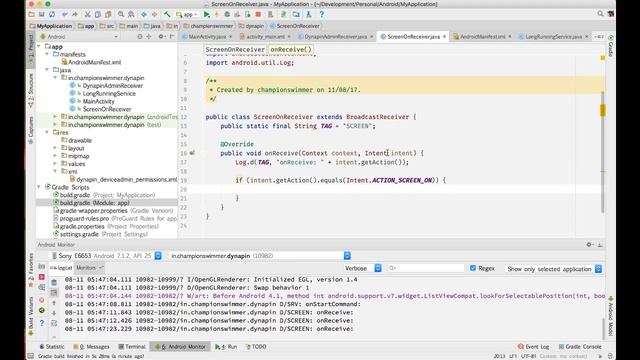Image resolution: width=640 pixels, height=360 pixels.
Task: Open the app run configuration dropdown
Action: pyautogui.click(x=187, y=14)
